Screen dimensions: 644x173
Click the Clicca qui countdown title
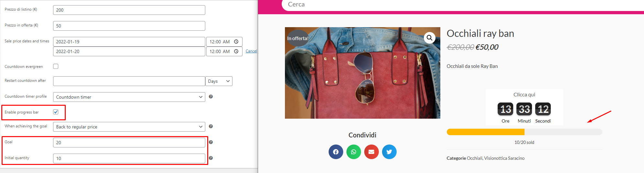(x=524, y=95)
